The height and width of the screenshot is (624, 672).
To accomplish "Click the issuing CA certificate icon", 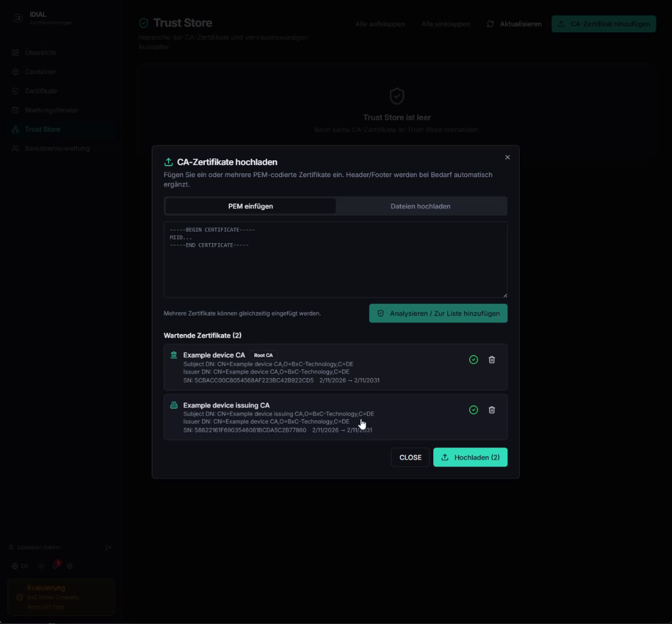I will click(x=174, y=405).
